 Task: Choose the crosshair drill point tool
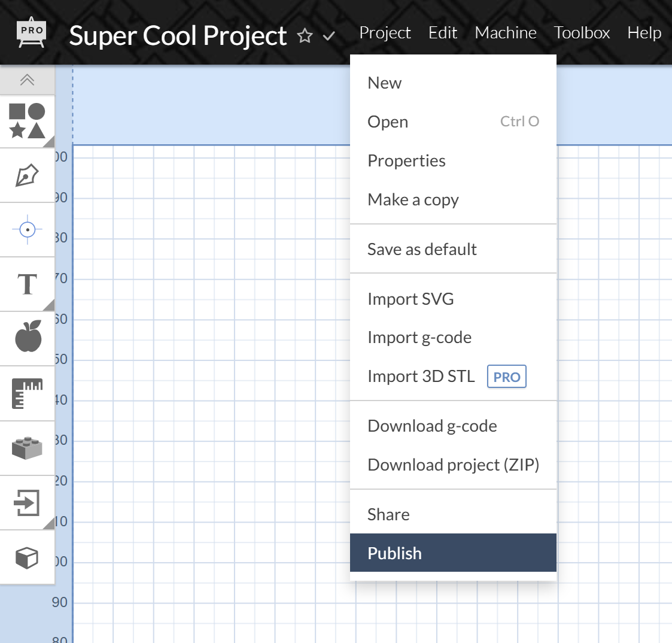pos(27,229)
